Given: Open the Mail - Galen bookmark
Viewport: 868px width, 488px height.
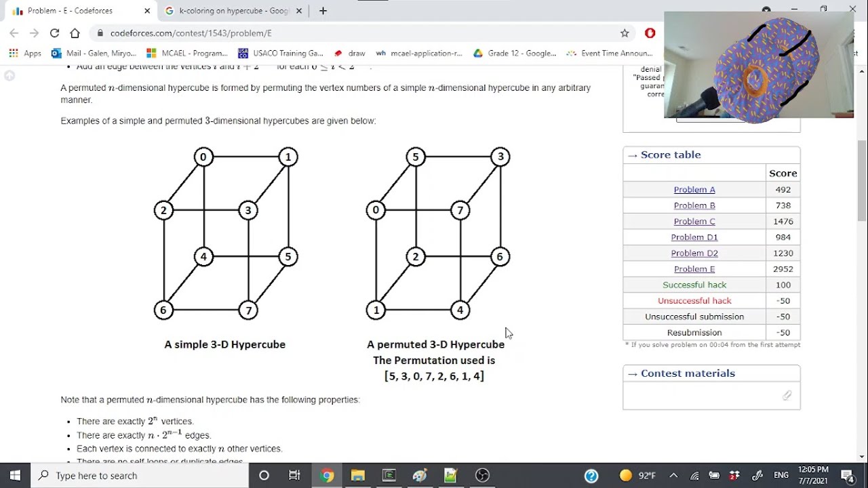Looking at the screenshot, I should [94, 53].
